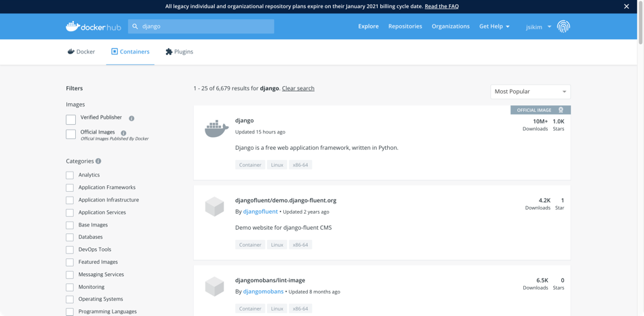Open Repositories in the navbar
Viewport: 644px width, 316px height.
coord(405,26)
